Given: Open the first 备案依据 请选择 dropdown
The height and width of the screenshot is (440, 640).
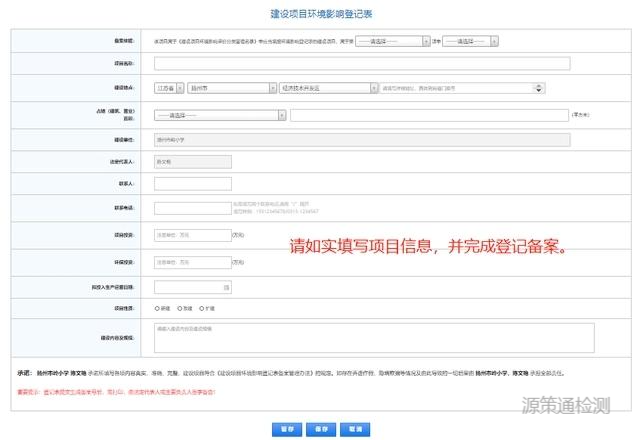Looking at the screenshot, I should [x=392, y=41].
